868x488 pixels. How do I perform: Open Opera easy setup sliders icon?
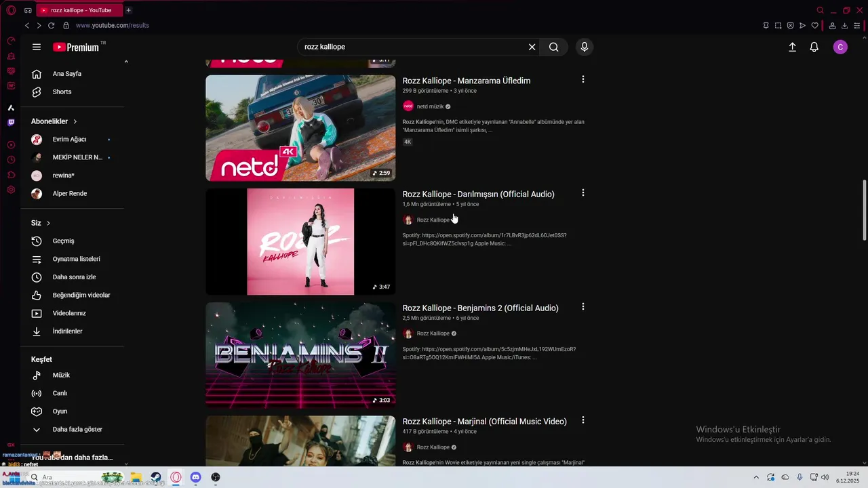[x=856, y=26]
